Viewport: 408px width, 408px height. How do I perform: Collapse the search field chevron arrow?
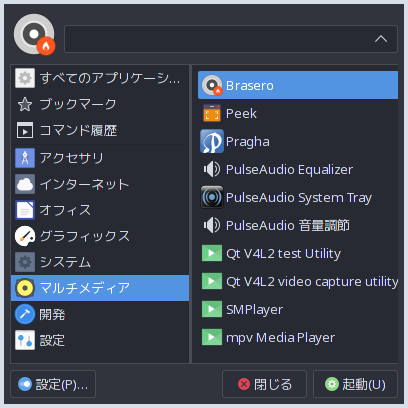coord(381,39)
